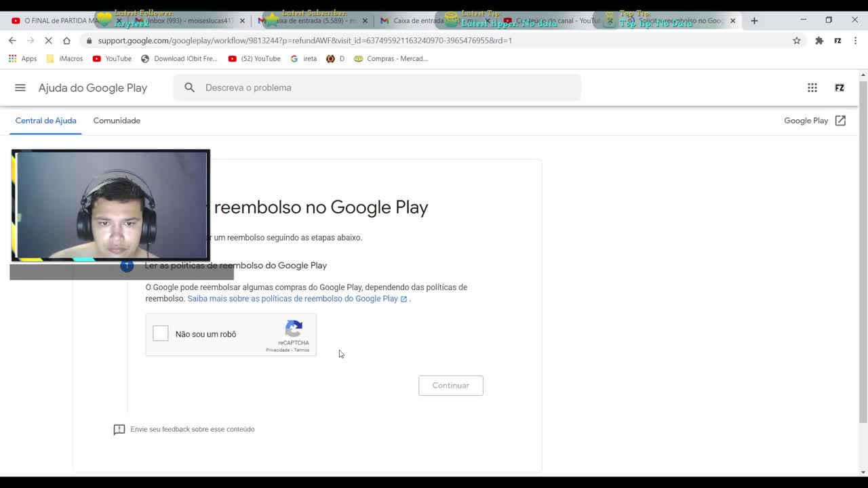Select the Comunidade tab

(x=117, y=121)
